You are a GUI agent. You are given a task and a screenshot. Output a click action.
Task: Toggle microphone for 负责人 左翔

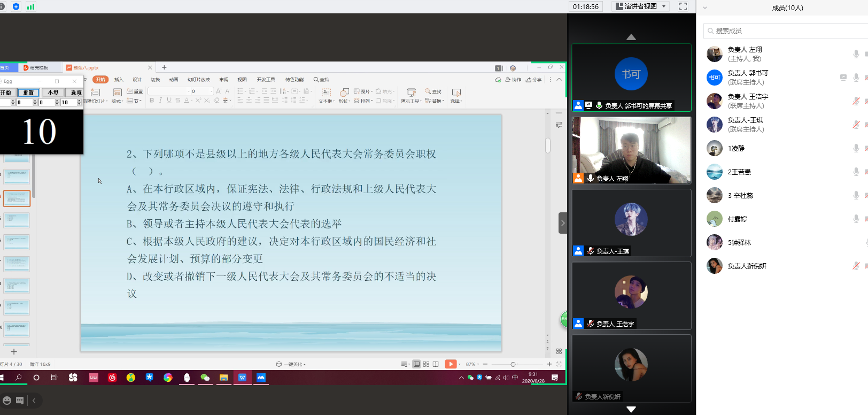point(856,54)
